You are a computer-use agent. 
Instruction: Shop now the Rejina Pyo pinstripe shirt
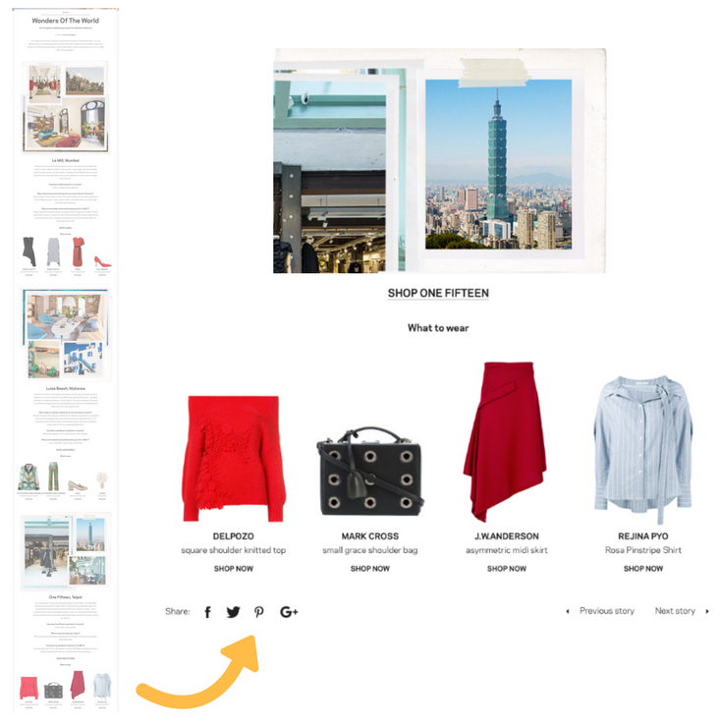[643, 568]
